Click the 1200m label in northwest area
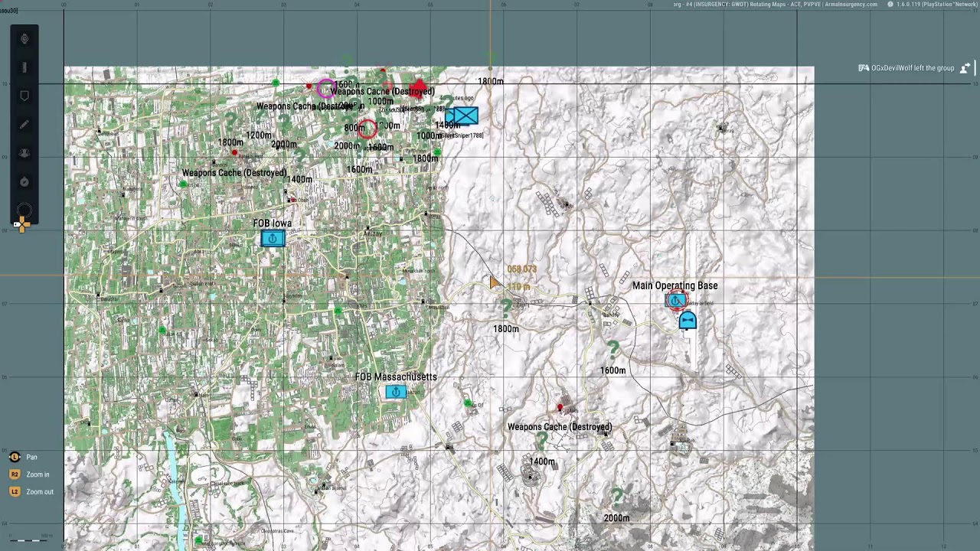980x551 pixels. pyautogui.click(x=259, y=135)
